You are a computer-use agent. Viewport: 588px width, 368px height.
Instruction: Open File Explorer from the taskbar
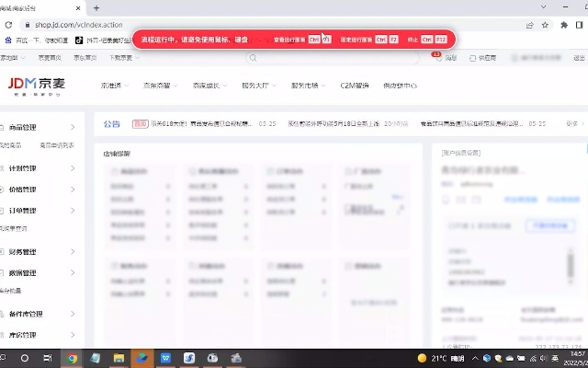(x=119, y=357)
